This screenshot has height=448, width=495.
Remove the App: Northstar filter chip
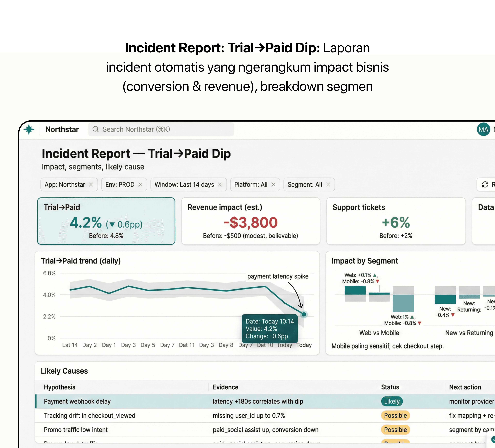pos(91,185)
